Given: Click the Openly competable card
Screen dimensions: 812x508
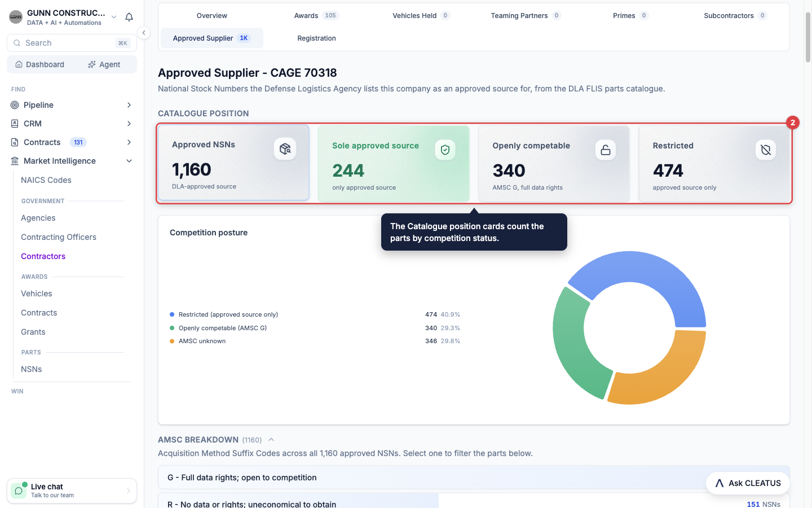Looking at the screenshot, I should point(554,164).
